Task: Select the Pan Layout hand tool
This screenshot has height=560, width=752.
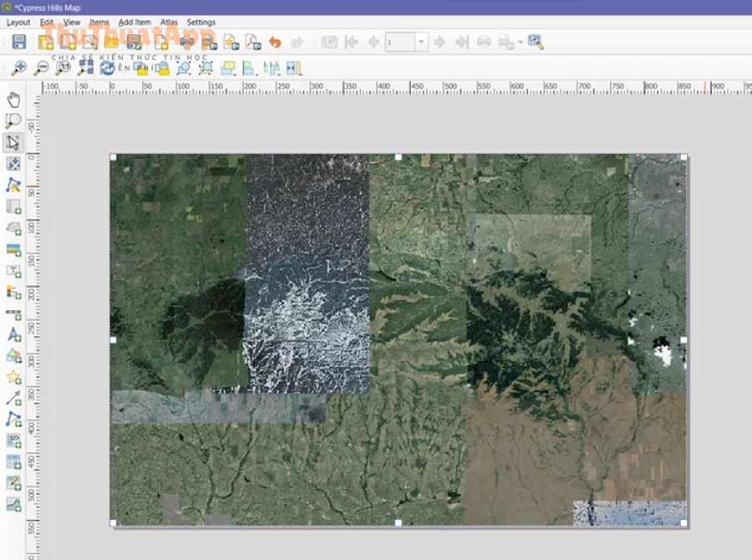Action: pyautogui.click(x=13, y=99)
